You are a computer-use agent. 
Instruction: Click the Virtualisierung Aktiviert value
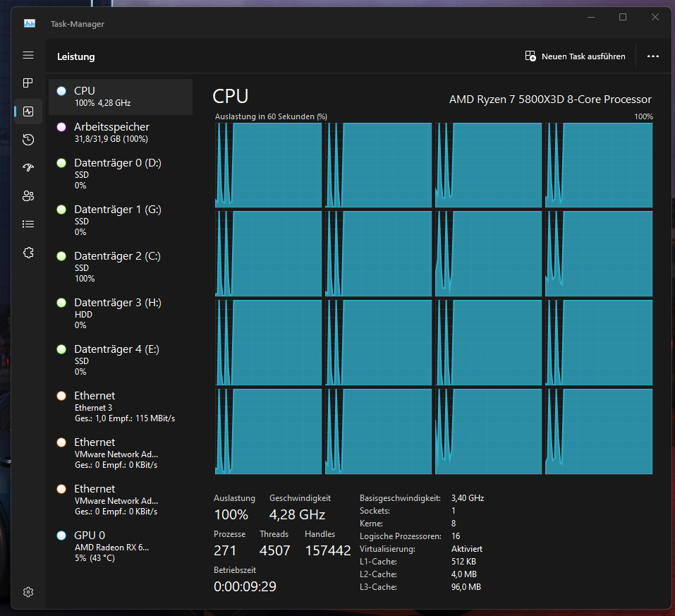467,549
